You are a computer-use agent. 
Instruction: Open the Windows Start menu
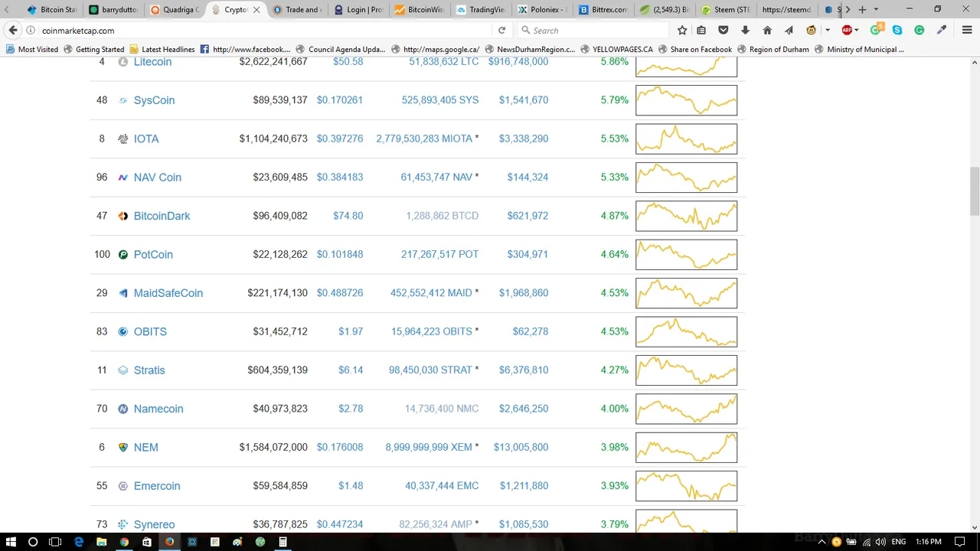click(x=11, y=542)
